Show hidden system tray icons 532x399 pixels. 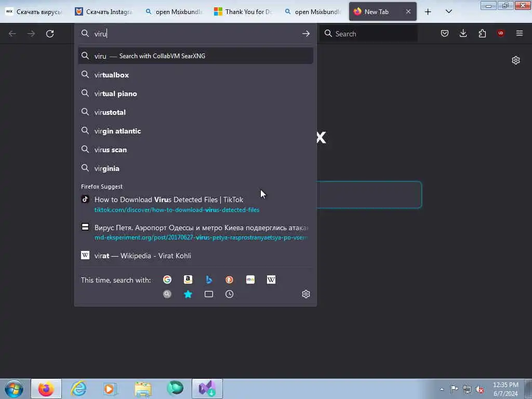(x=442, y=389)
